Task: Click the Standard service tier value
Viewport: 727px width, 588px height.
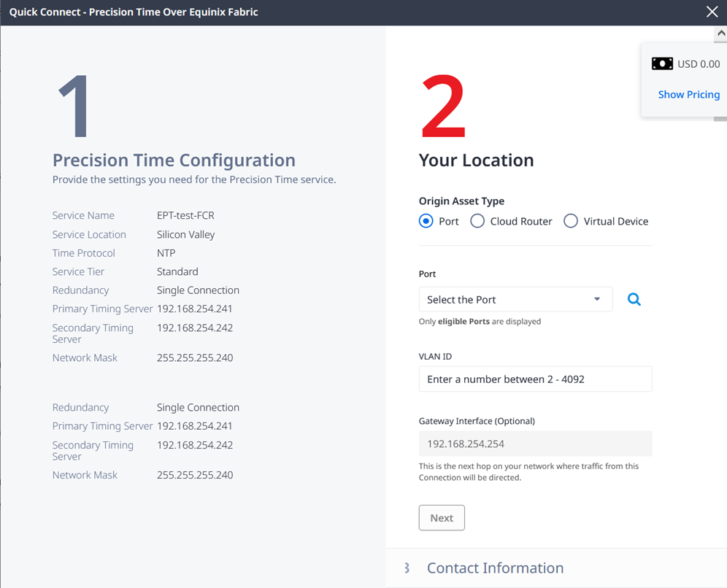Action: coord(177,271)
